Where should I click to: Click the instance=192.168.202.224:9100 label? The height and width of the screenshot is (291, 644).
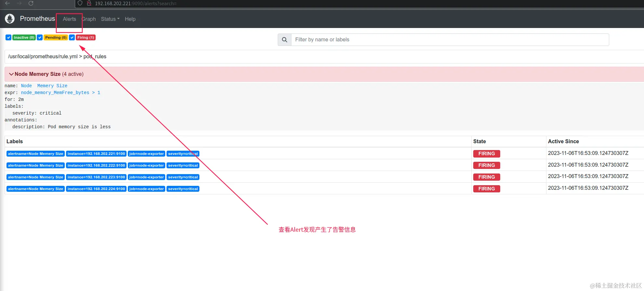(x=96, y=189)
